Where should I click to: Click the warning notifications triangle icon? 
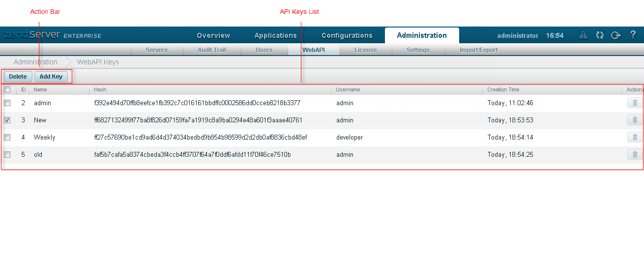583,35
